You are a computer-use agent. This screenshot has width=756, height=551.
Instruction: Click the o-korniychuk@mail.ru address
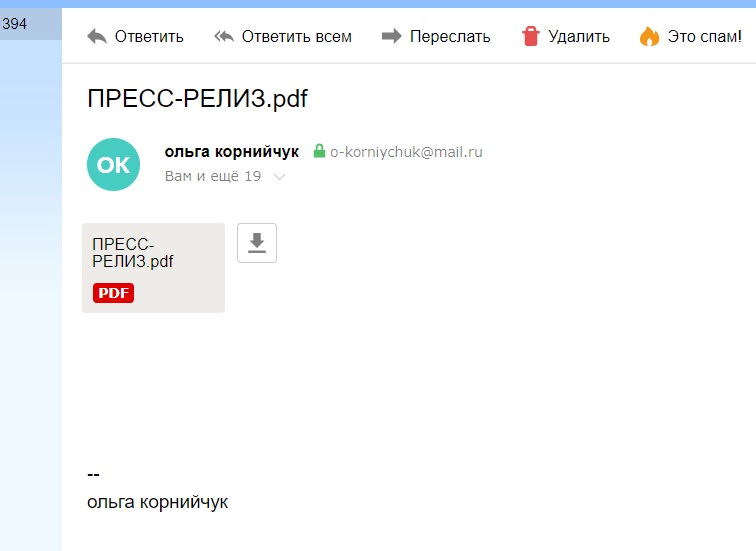[406, 152]
